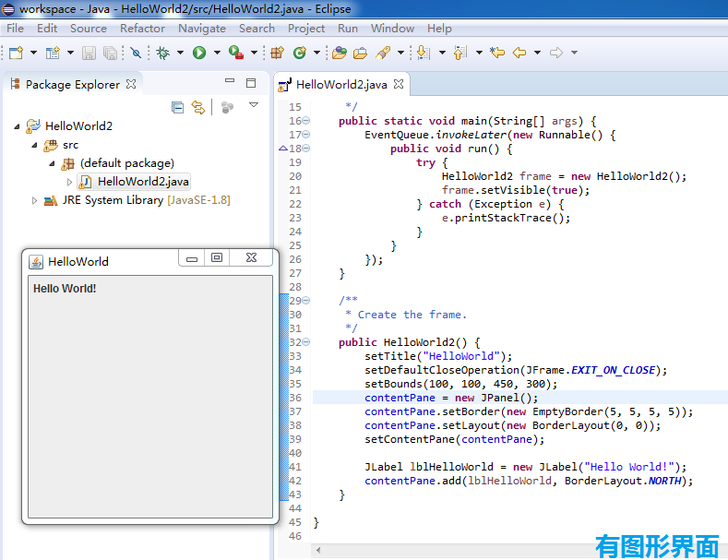Viewport: 728px width, 560px height.
Task: Open the Source menu
Action: tap(89, 29)
